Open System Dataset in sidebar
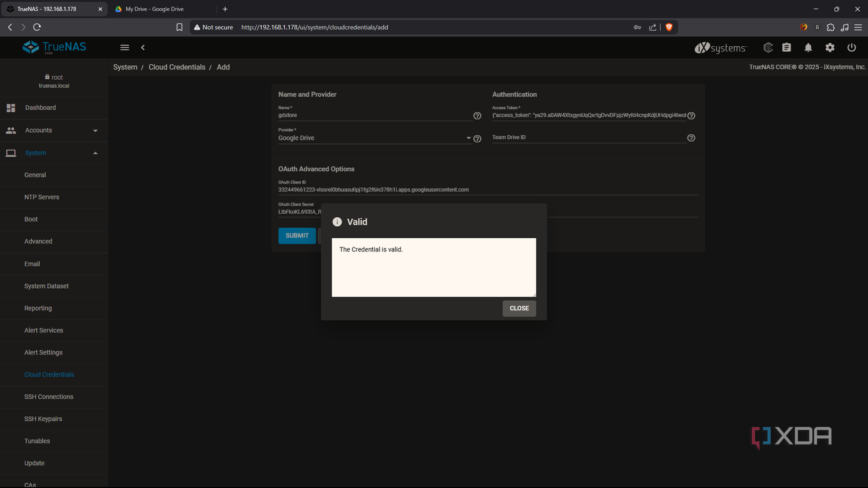868x488 pixels. click(46, 286)
